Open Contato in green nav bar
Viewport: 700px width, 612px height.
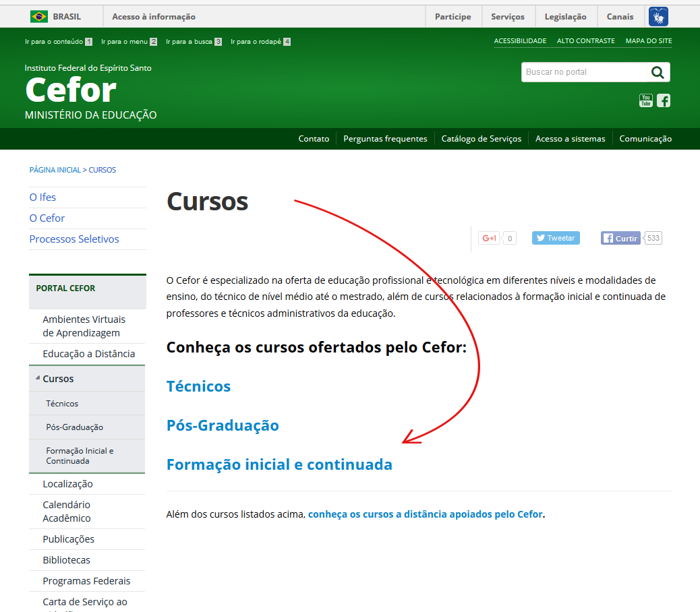(314, 139)
